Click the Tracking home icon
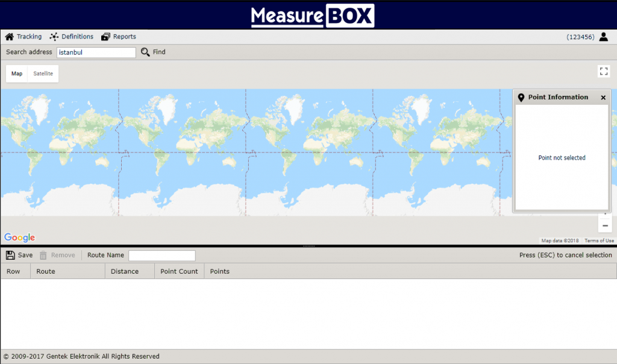The image size is (617, 364). 9,37
